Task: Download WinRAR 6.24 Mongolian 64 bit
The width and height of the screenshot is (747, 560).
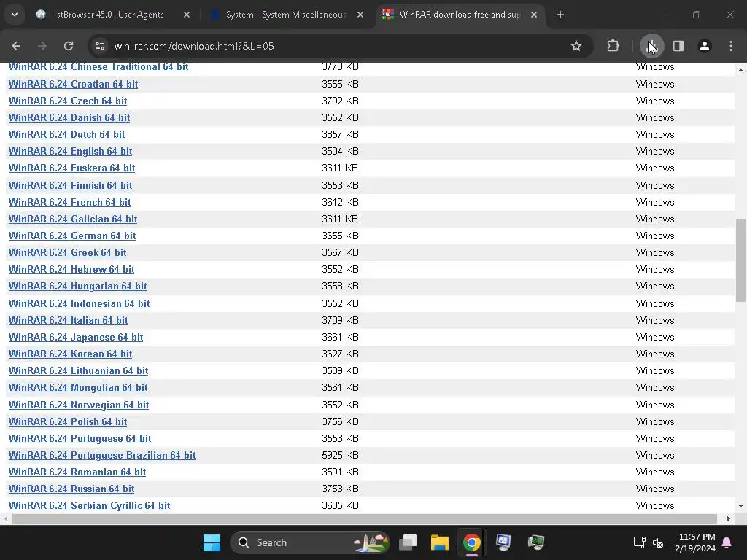Action: point(78,388)
